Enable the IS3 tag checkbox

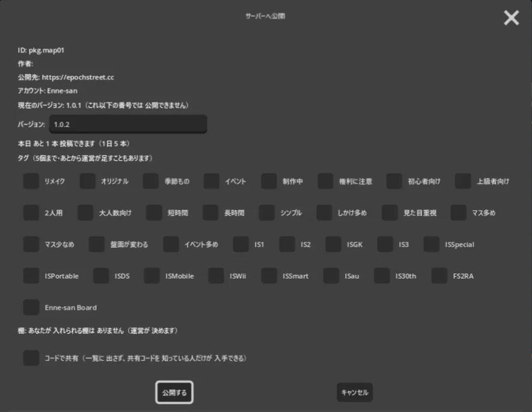point(385,244)
